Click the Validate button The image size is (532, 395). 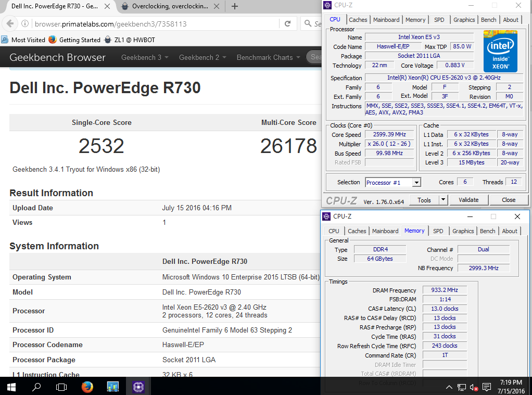[468, 200]
